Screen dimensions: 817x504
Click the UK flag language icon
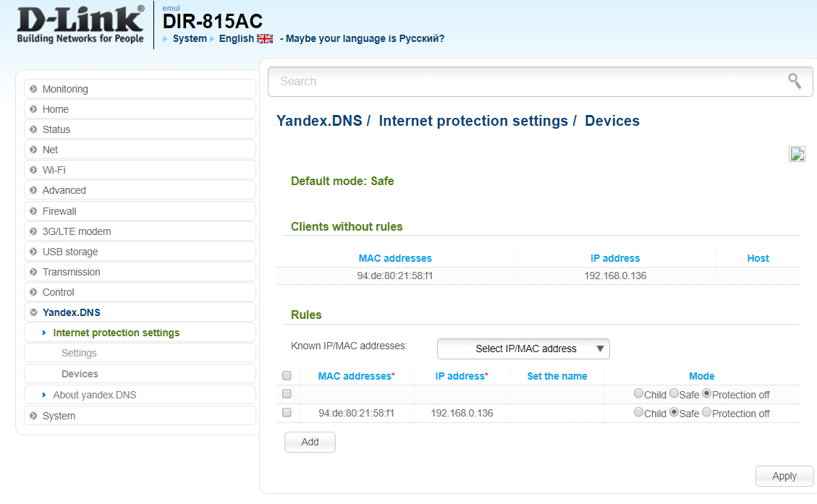tap(265, 39)
